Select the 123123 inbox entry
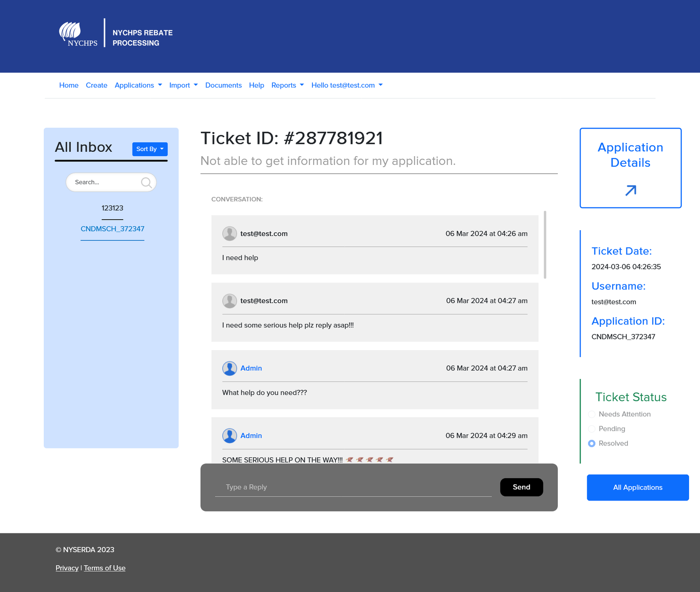 click(x=112, y=208)
